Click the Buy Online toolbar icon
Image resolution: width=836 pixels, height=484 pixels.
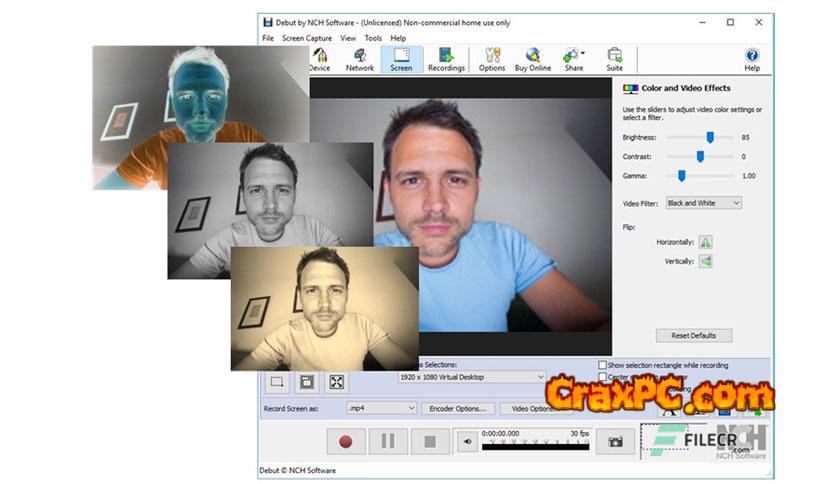[x=532, y=60]
